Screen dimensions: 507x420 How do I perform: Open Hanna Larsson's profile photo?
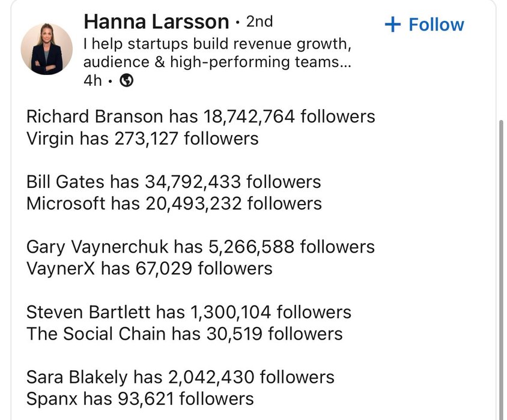tap(47, 49)
